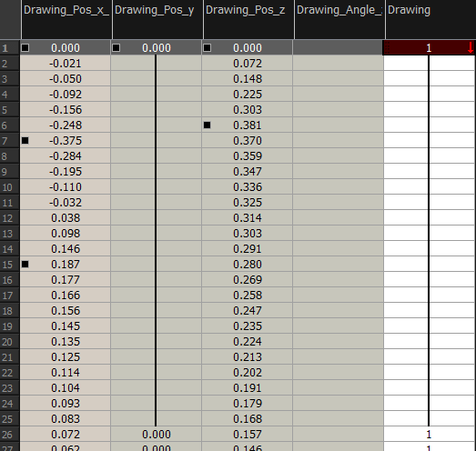This screenshot has width=476, height=451.
Task: Click Pos_x cell with value -0.375
Action: 66,140
